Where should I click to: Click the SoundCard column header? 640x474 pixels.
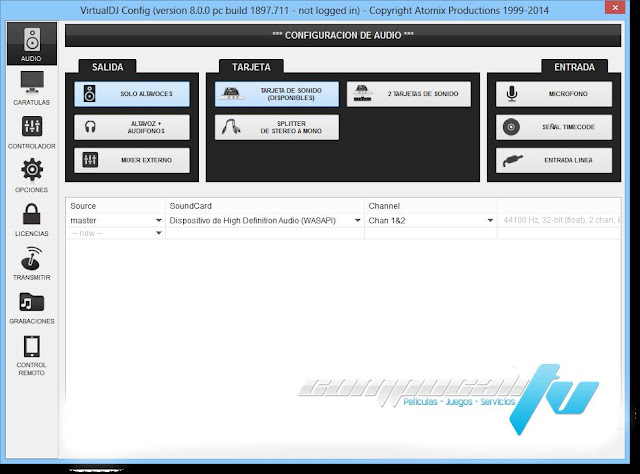point(265,206)
